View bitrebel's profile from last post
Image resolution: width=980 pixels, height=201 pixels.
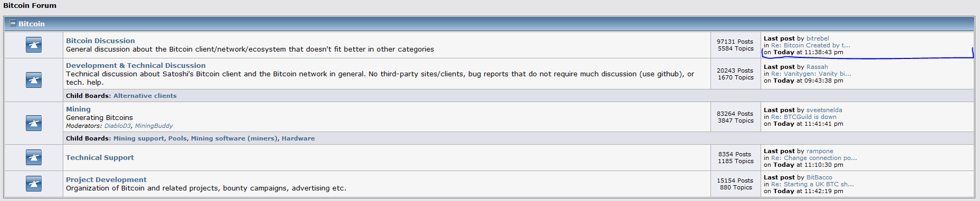coord(818,38)
